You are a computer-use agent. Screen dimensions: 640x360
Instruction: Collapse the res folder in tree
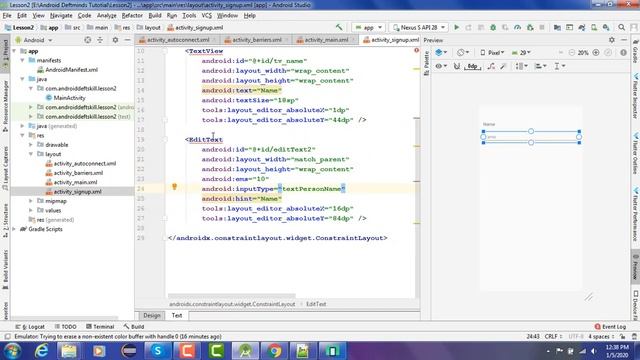pyautogui.click(x=22, y=135)
